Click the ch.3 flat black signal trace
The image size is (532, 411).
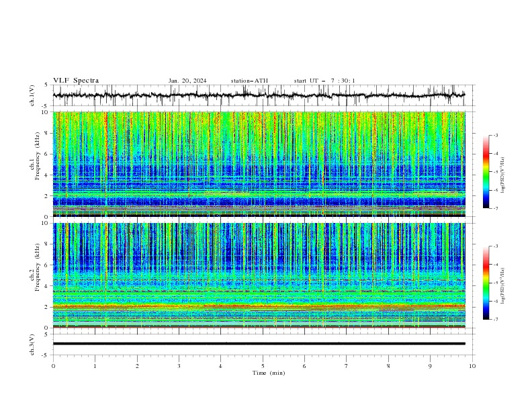click(259, 344)
